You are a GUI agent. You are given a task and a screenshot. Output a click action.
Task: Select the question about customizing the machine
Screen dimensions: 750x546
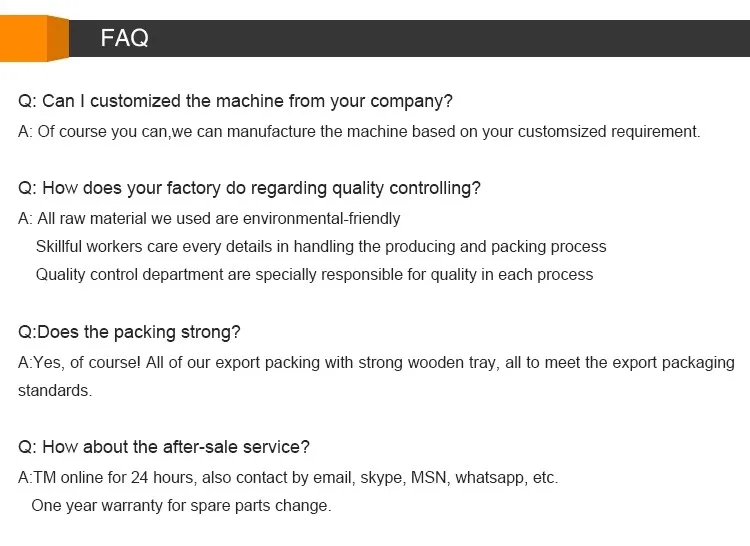pyautogui.click(x=236, y=101)
